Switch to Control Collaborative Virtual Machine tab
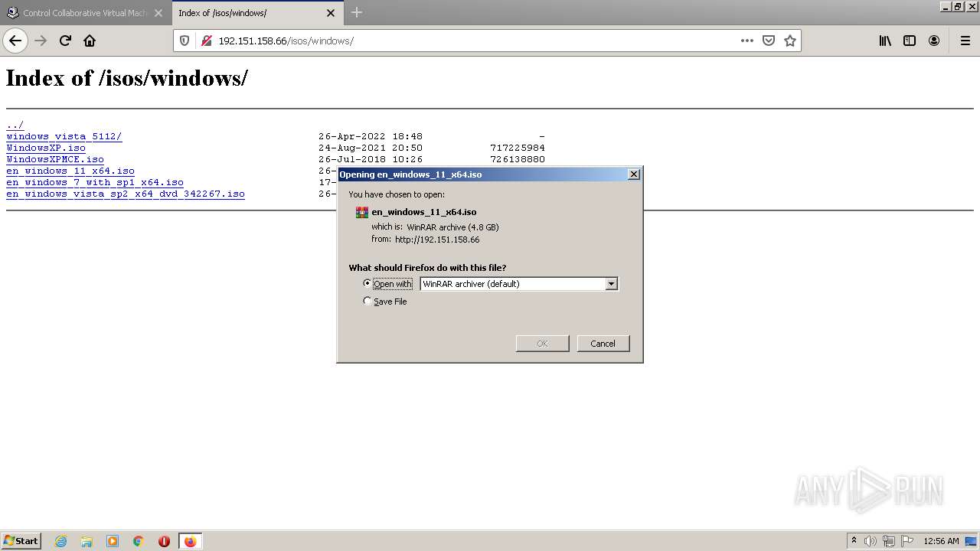Viewport: 980px width, 551px height. point(85,13)
